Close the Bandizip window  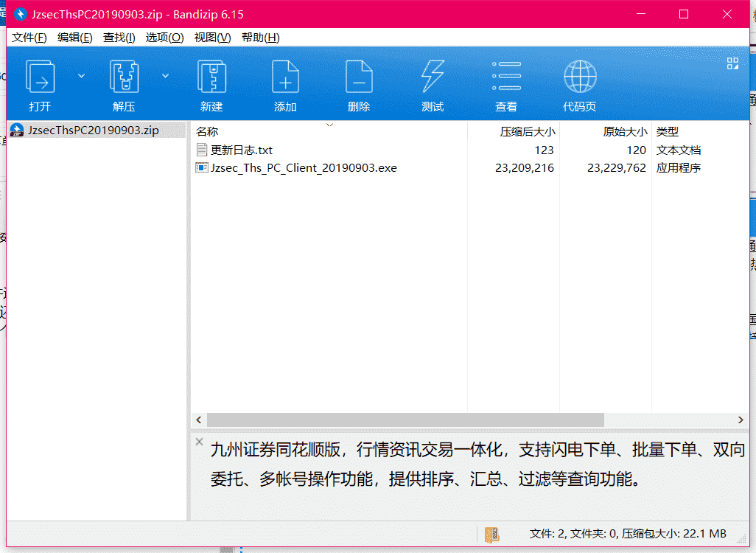point(727,14)
